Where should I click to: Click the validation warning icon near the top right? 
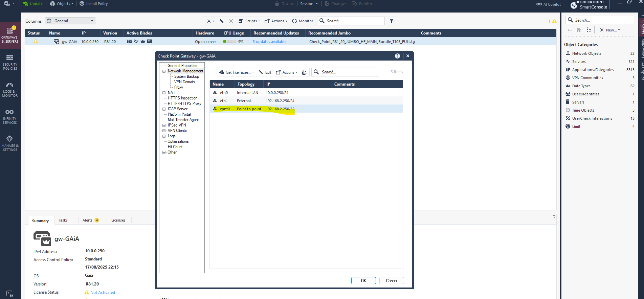click(554, 21)
